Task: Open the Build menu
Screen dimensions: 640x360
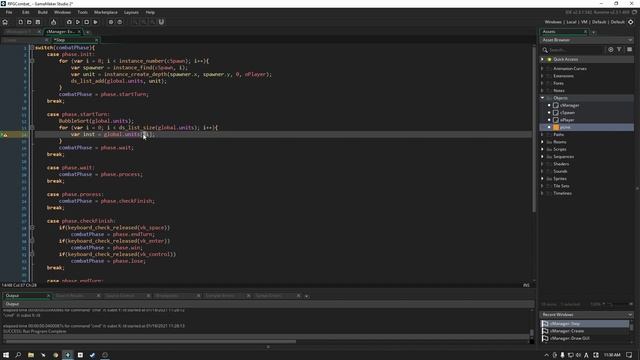Action: (x=42, y=12)
